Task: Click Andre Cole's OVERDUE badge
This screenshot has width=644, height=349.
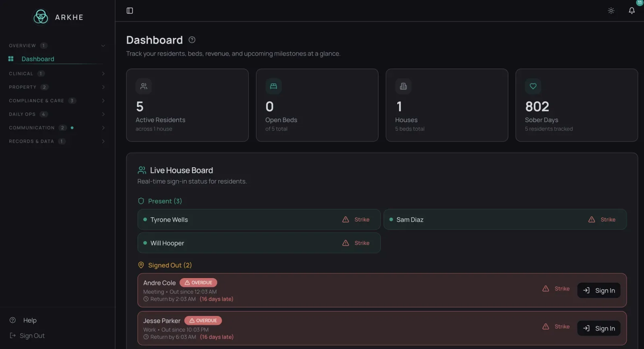Action: pos(198,283)
